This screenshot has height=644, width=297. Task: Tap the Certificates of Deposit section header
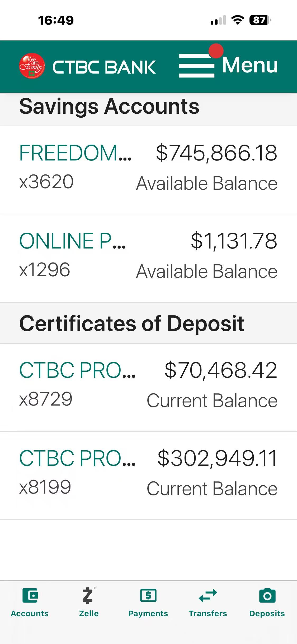[131, 323]
